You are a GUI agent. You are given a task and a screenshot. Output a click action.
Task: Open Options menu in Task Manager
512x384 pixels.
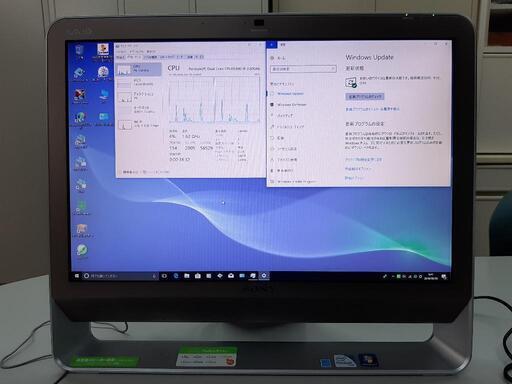pos(136,52)
